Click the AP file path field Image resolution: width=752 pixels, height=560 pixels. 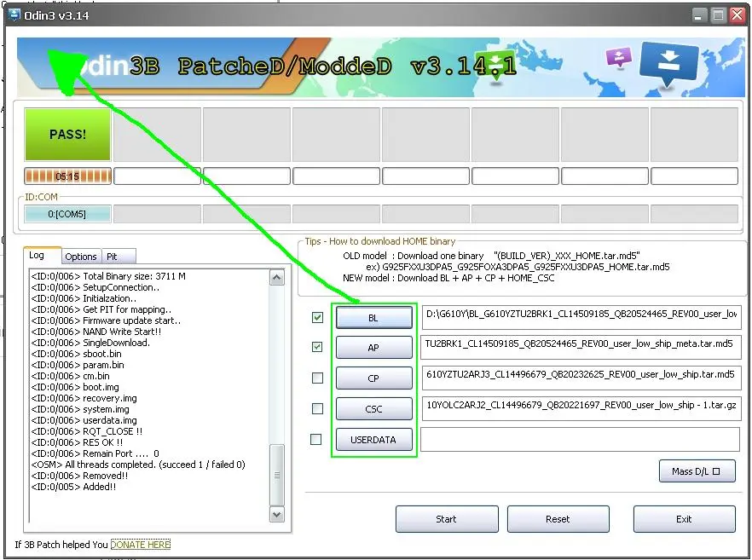581,347
